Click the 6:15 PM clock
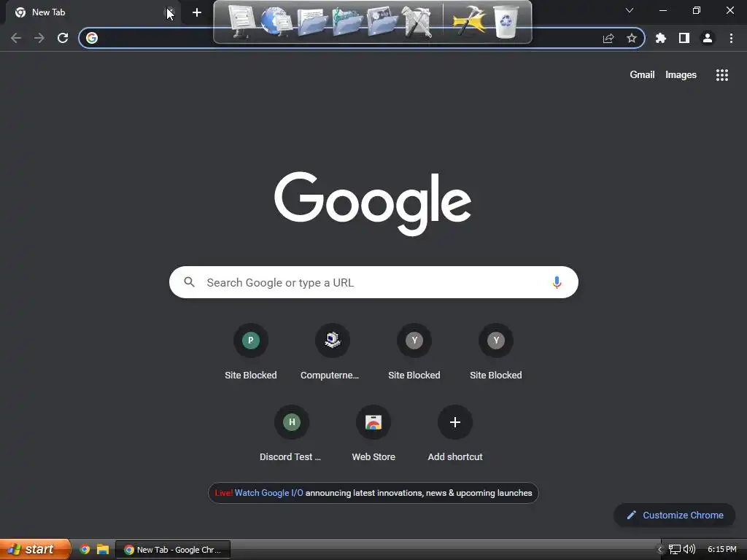The width and height of the screenshot is (747, 560). 721,550
